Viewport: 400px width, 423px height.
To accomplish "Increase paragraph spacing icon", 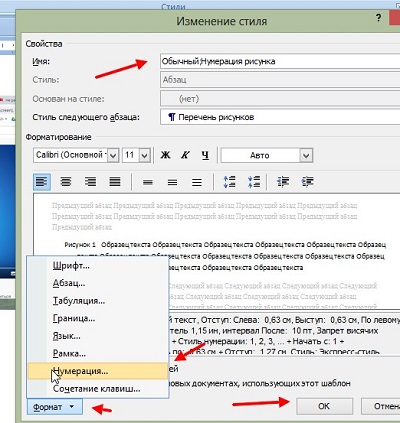I will pos(229,182).
